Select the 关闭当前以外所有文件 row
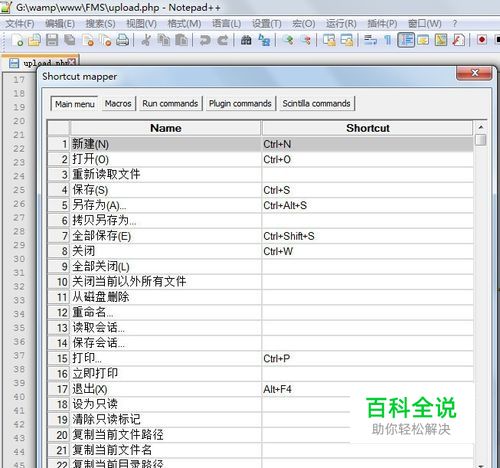The width and height of the screenshot is (500, 468). click(260, 282)
